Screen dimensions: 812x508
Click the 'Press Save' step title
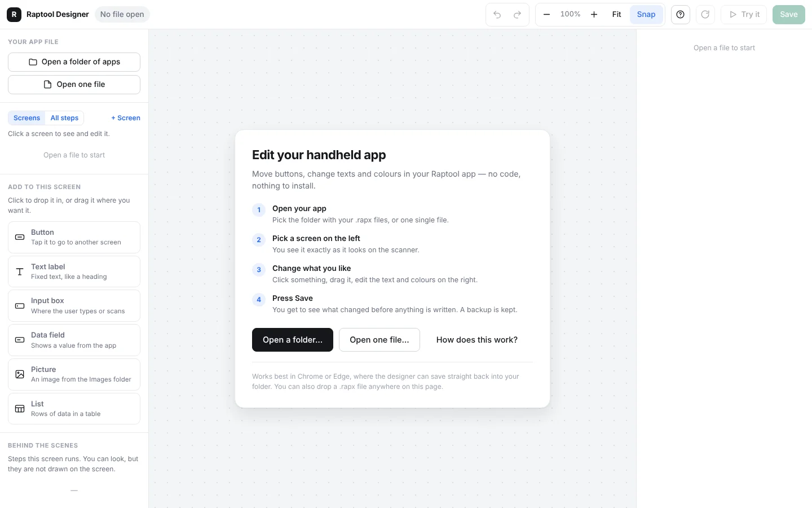coord(293,298)
